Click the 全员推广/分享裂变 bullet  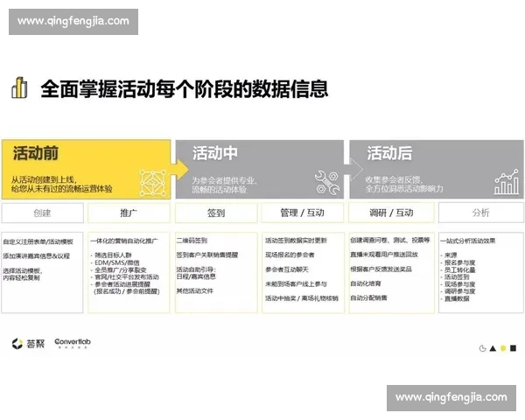pyautogui.click(x=118, y=270)
